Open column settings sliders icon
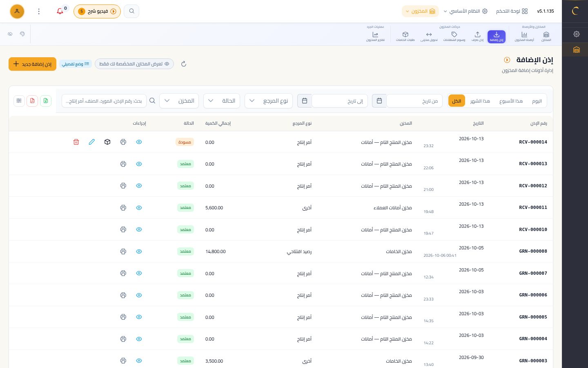 (x=19, y=101)
